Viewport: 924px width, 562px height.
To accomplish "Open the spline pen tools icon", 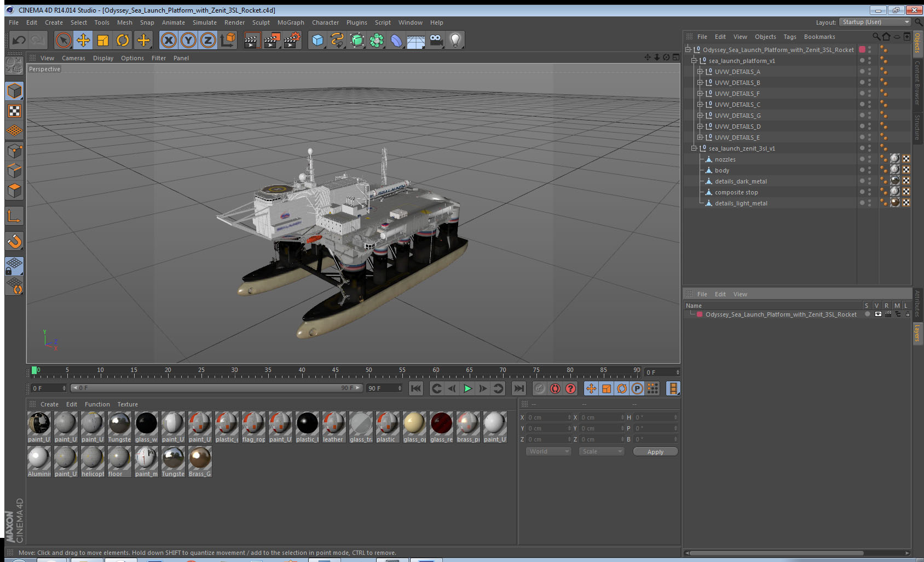I will (x=337, y=40).
